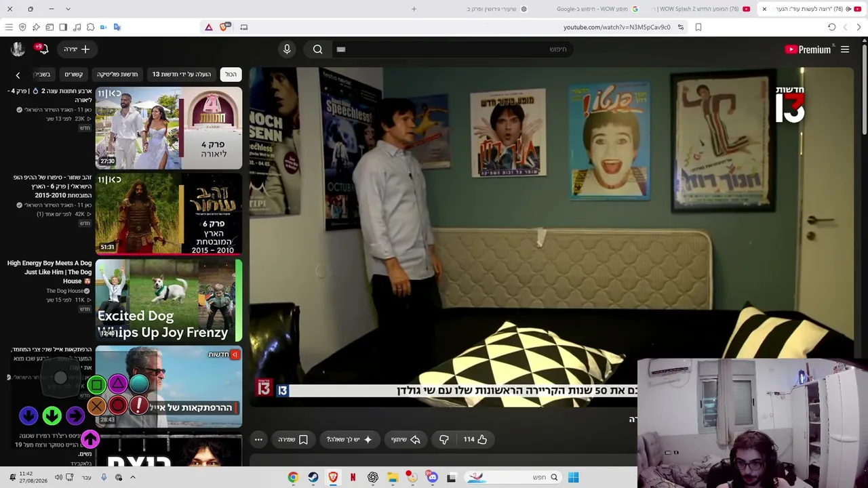
Task: Open the music note playlist icon
Action: coord(77,27)
